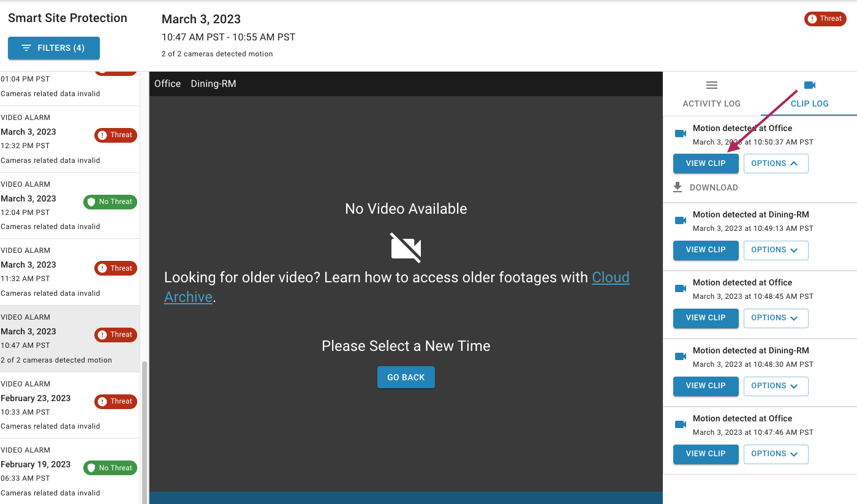
Task: Click No Threat badge on 12:04 PM alarm
Action: pos(110,201)
